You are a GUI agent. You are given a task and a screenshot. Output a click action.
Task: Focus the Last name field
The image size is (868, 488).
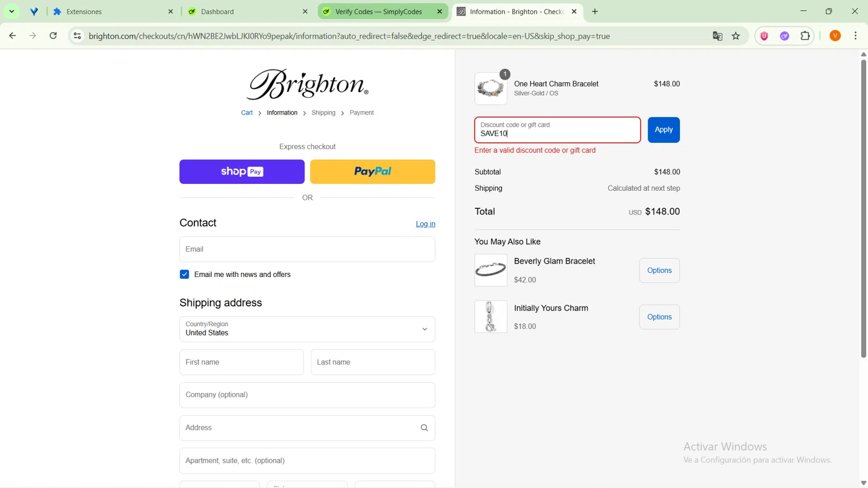(x=373, y=362)
